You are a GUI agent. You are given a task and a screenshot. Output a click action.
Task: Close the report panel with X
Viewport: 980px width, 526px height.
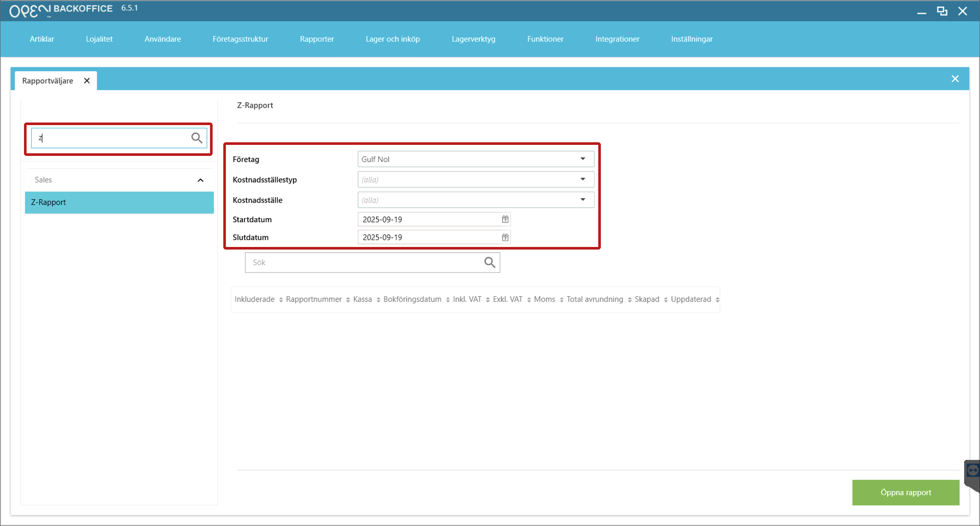click(955, 79)
